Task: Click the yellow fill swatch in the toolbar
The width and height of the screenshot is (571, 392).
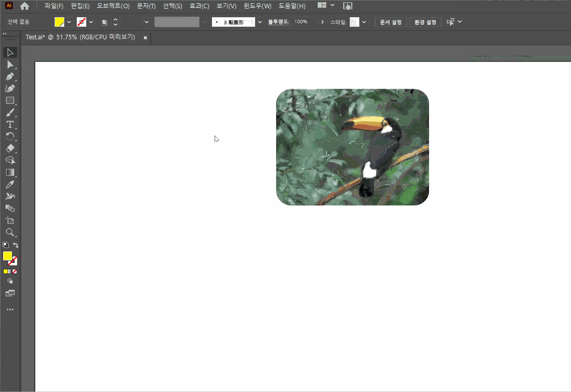Action: click(7, 256)
